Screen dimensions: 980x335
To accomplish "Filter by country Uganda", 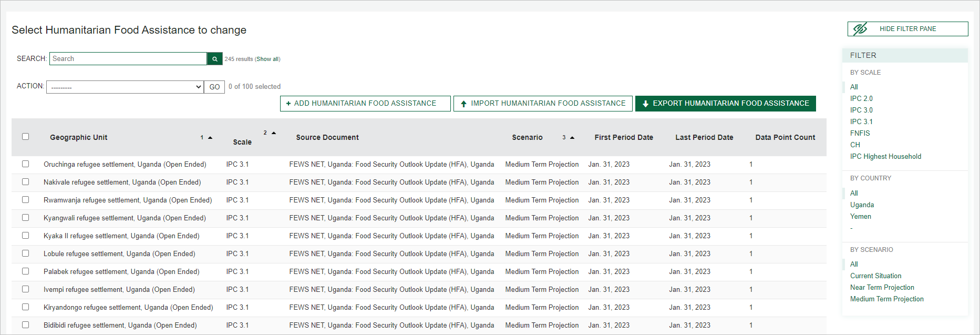I will 862,205.
